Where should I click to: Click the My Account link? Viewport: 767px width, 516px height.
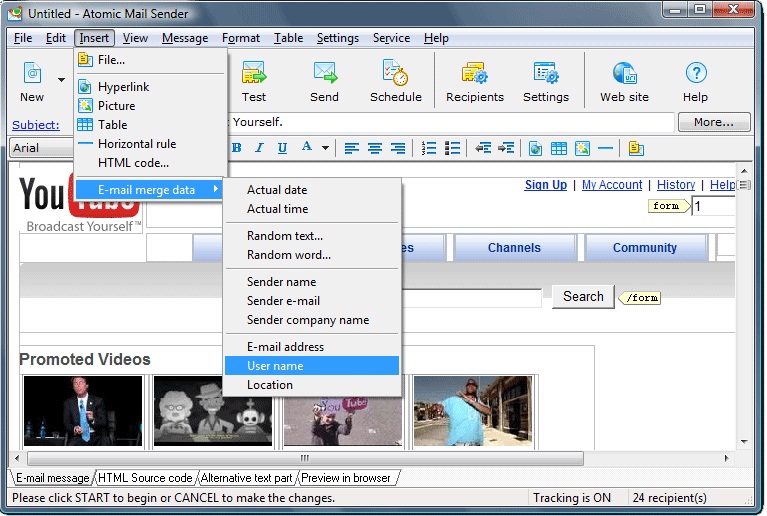(612, 185)
